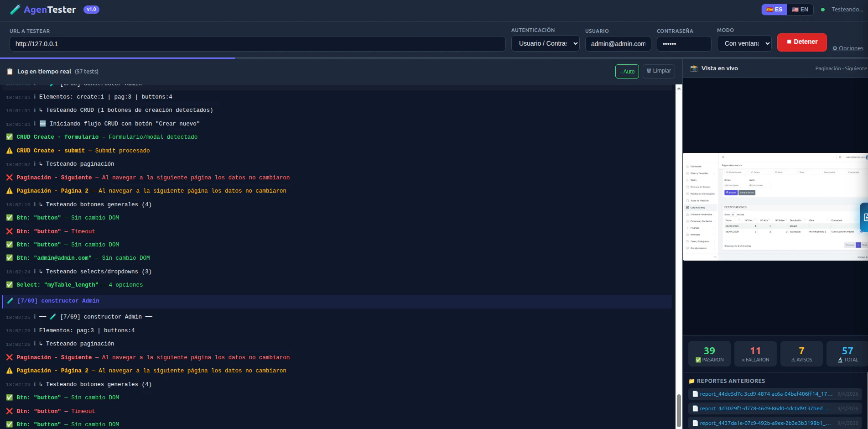This screenshot has height=429, width=868.
Task: Click the pencil icon on the [7/69] constructor Admin entry
Action: pyautogui.click(x=10, y=301)
